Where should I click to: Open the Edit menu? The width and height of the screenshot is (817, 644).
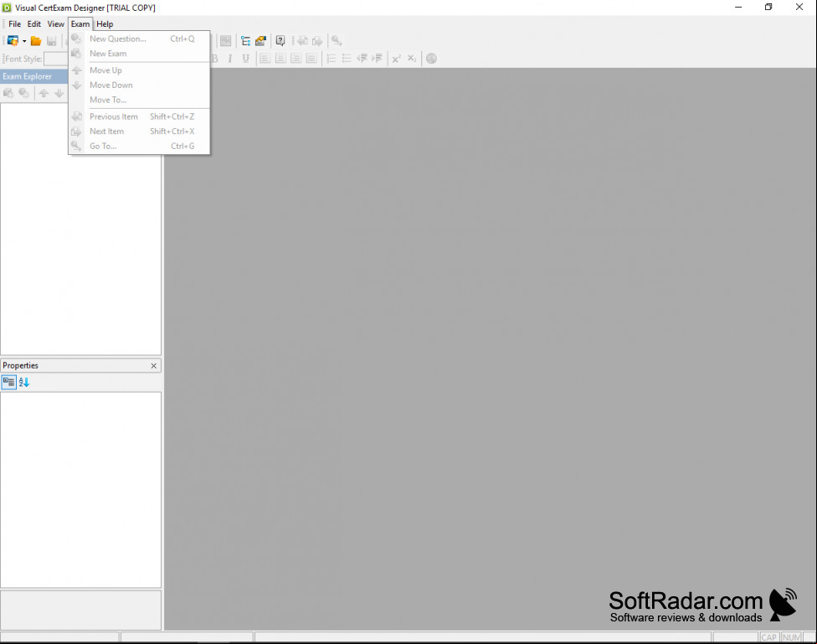click(33, 24)
